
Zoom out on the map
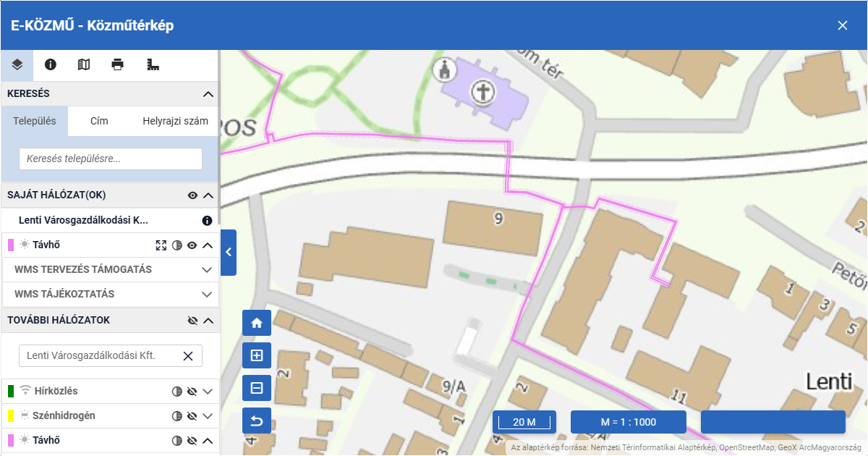(257, 388)
